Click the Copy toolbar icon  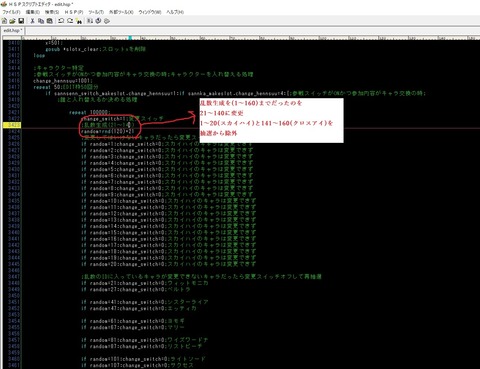tap(41, 21)
